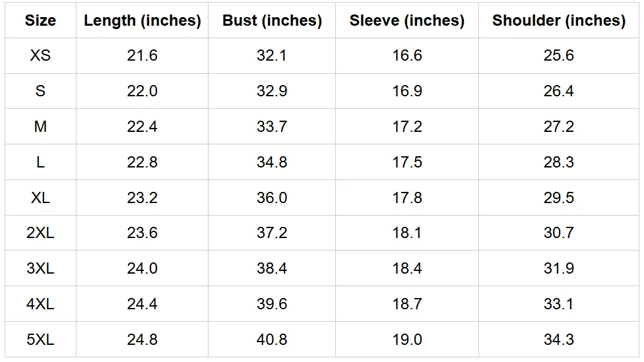Click sleeve value 19.0 for 5XL

[x=407, y=340]
